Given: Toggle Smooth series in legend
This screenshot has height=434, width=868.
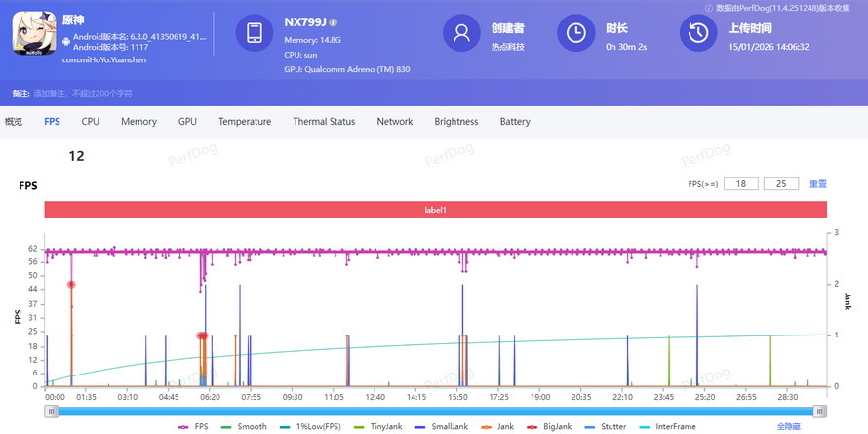Looking at the screenshot, I should [x=244, y=427].
